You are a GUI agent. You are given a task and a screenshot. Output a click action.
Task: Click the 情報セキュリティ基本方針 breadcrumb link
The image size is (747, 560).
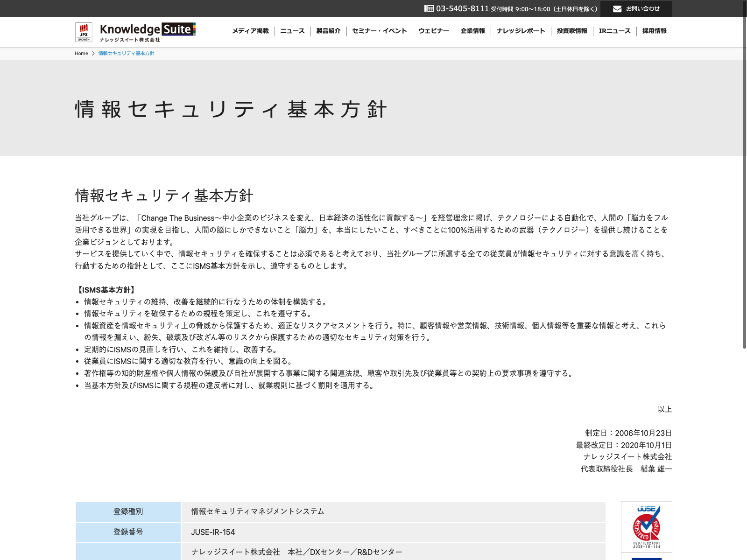pos(126,54)
